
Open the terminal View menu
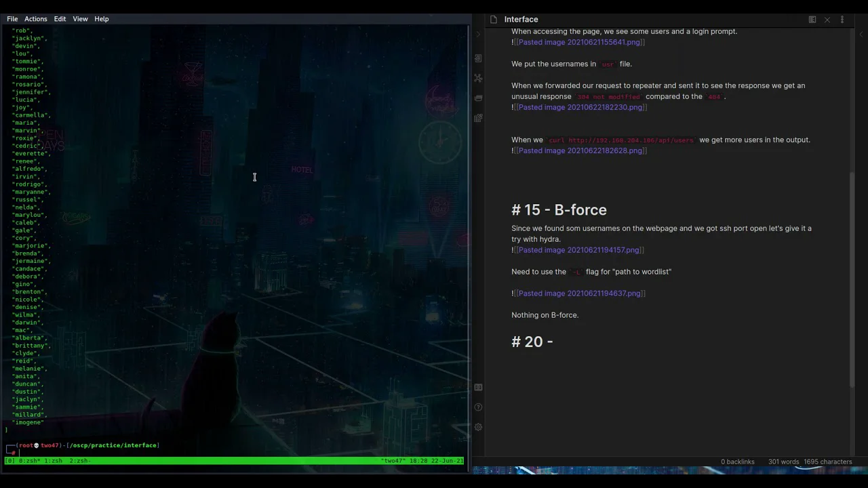80,19
